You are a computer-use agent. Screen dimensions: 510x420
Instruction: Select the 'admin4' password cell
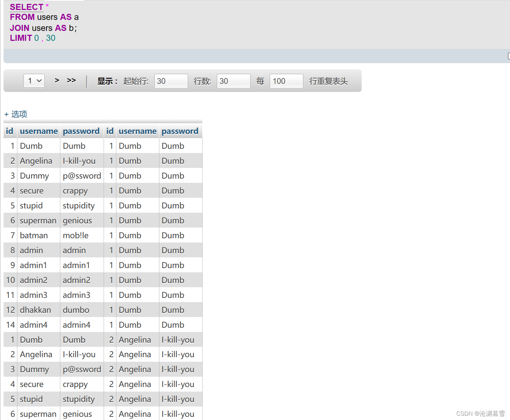click(82, 325)
